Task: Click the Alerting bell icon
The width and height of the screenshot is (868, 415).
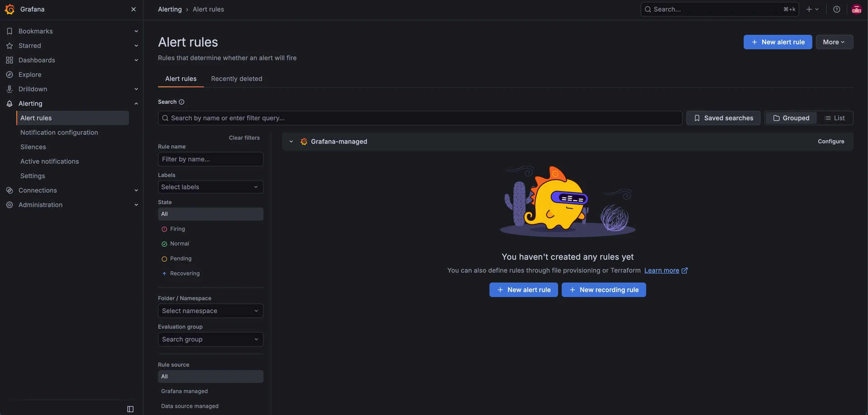Action: (x=9, y=103)
